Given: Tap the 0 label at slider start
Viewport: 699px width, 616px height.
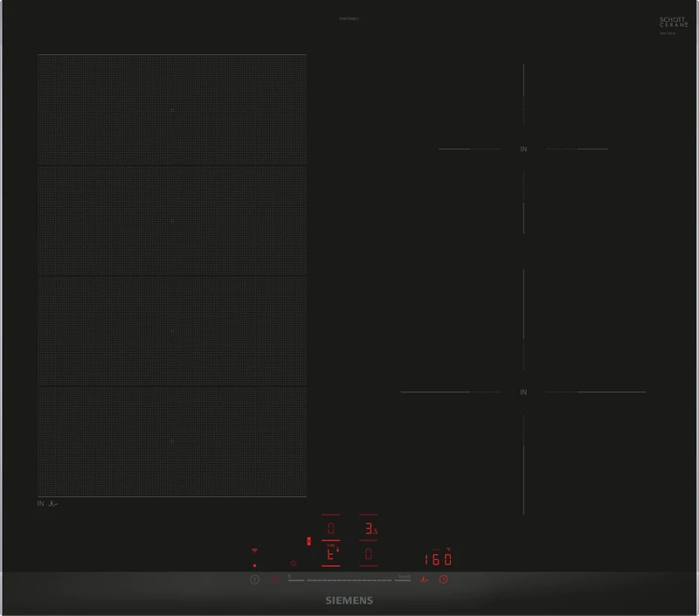Looking at the screenshot, I should click(x=288, y=576).
